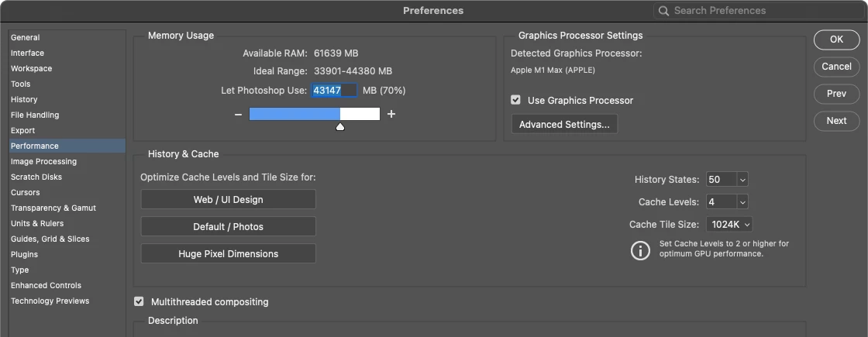Click the info icon near GPU hint
This screenshot has height=337, width=868.
640,250
